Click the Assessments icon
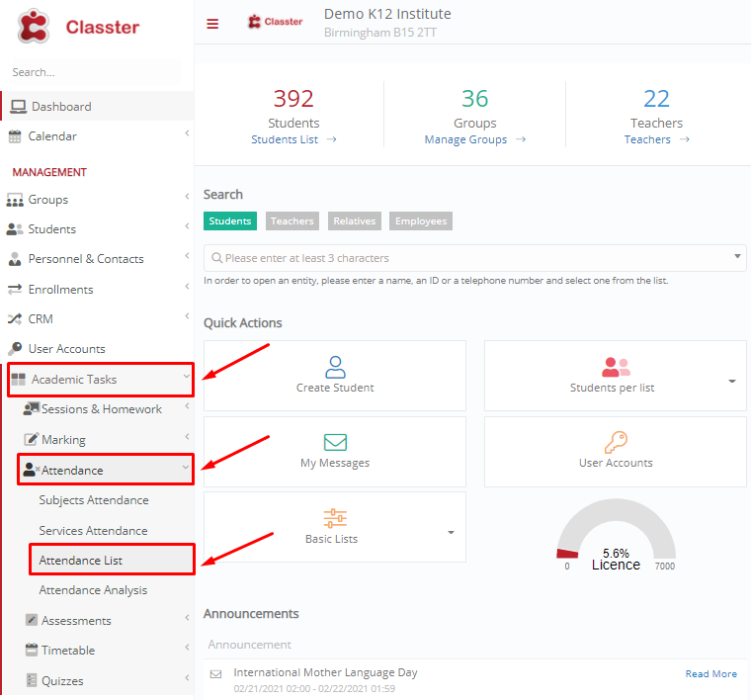Viewport: 751px width, 700px height. [x=32, y=620]
